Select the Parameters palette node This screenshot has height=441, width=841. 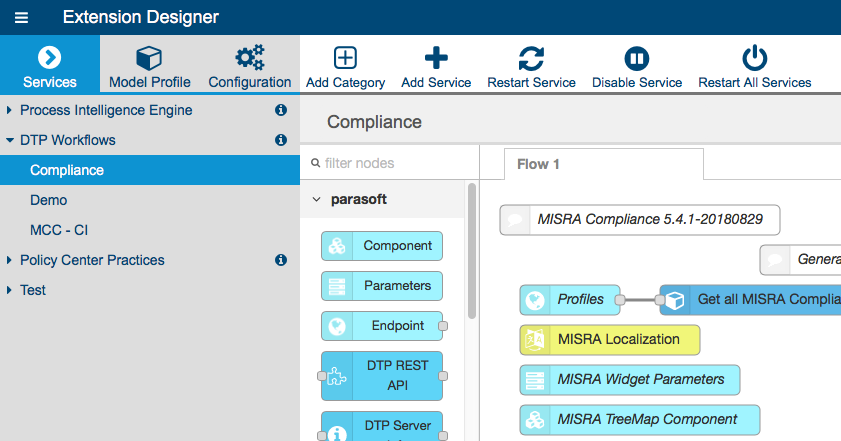tap(382, 286)
